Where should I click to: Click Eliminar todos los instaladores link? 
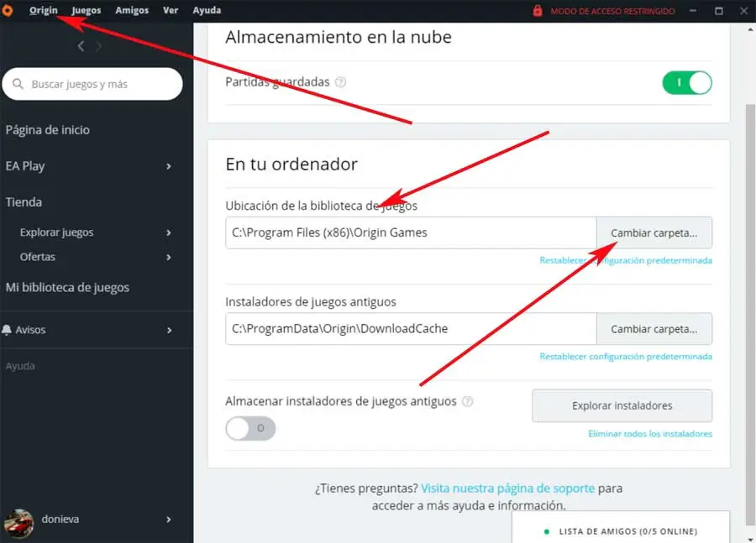[x=650, y=434]
